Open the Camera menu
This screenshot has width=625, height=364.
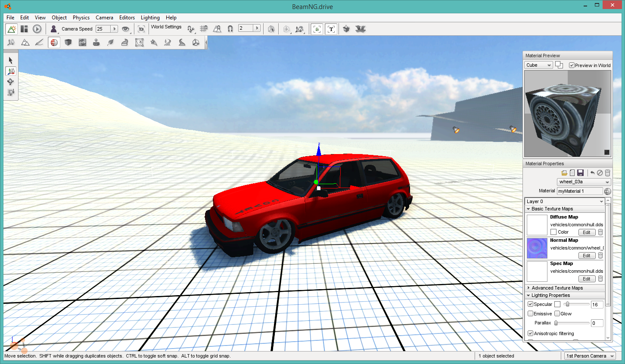point(104,18)
